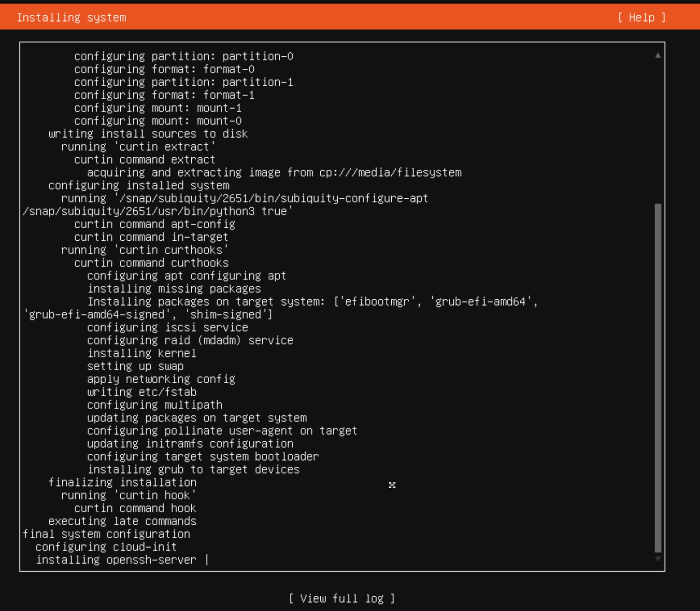Click the 'installing openssh-server' log line

click(116, 560)
